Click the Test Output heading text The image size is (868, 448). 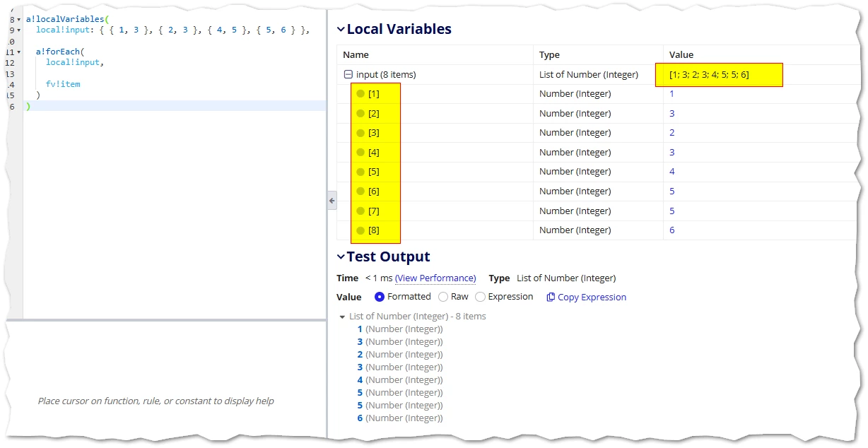[388, 257]
